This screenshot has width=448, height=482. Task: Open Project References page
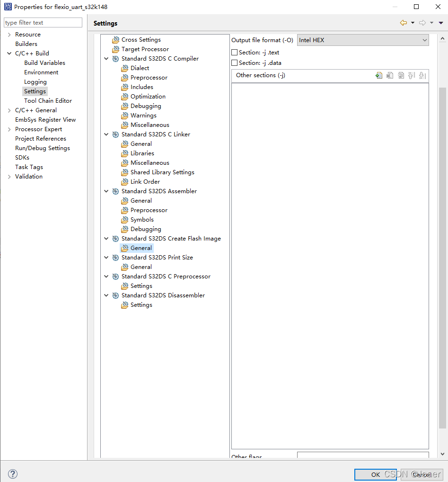coord(41,138)
